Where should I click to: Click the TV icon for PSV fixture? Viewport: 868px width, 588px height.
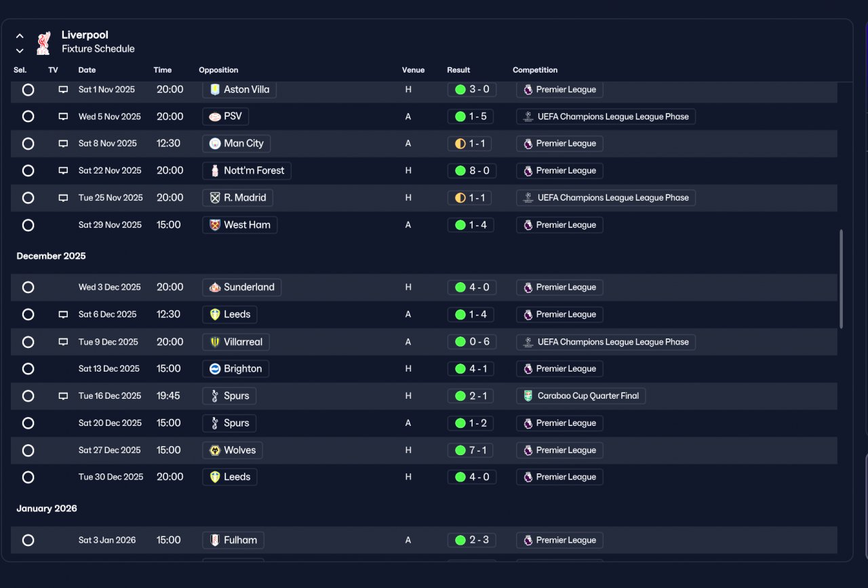point(63,117)
